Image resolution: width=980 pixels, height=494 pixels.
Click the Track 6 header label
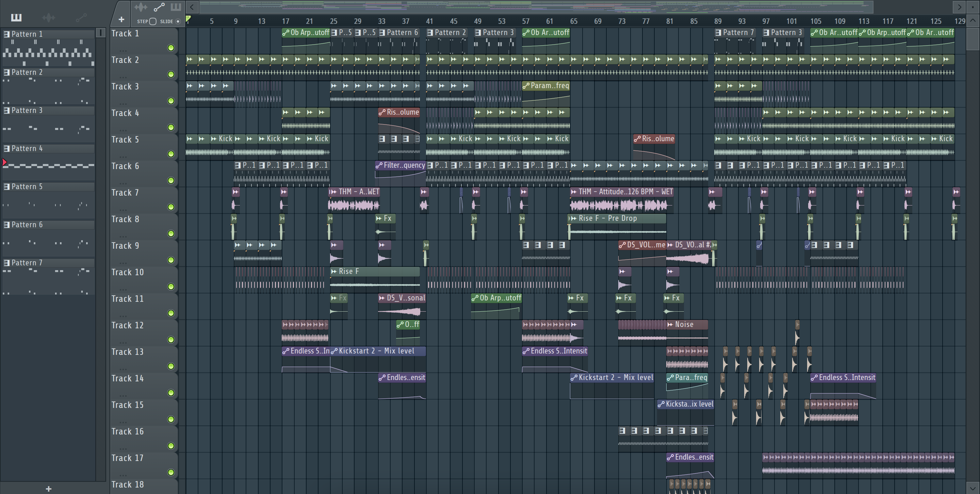coord(125,166)
